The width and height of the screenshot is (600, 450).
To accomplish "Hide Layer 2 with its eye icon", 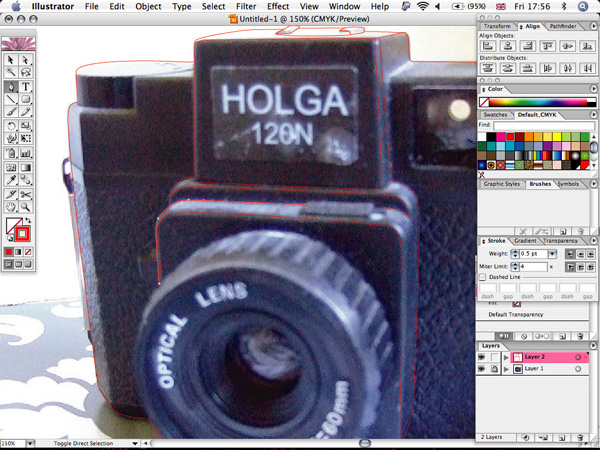I will pyautogui.click(x=482, y=357).
